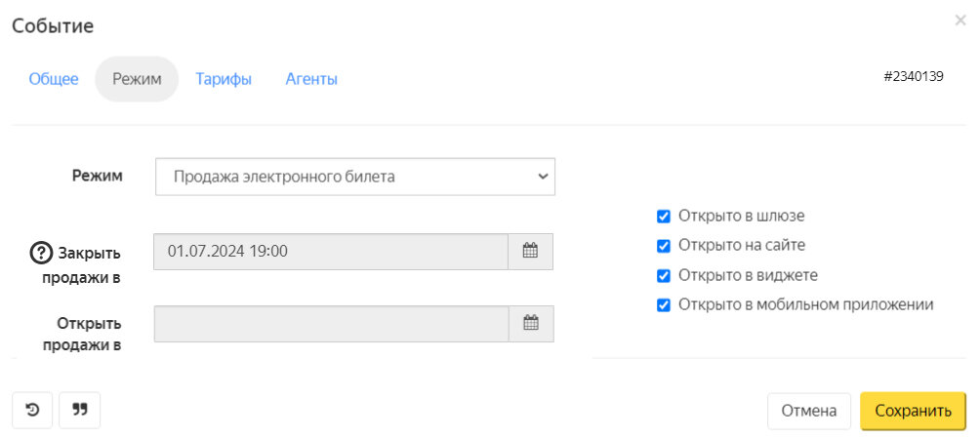Screen dimensions: 980x439
Task: Click the event ID #2340139
Action: [913, 76]
